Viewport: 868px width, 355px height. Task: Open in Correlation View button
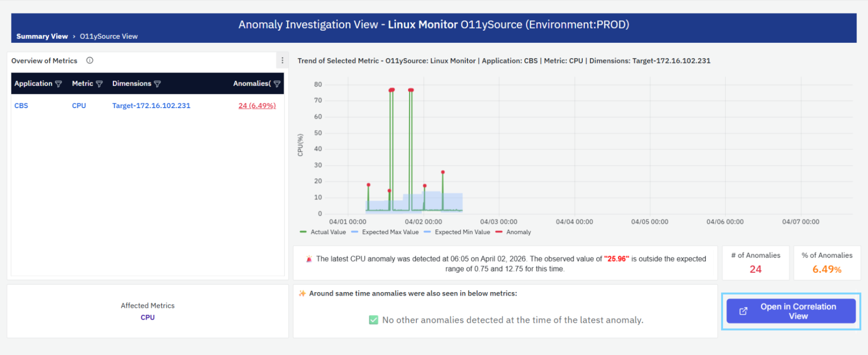(x=791, y=311)
